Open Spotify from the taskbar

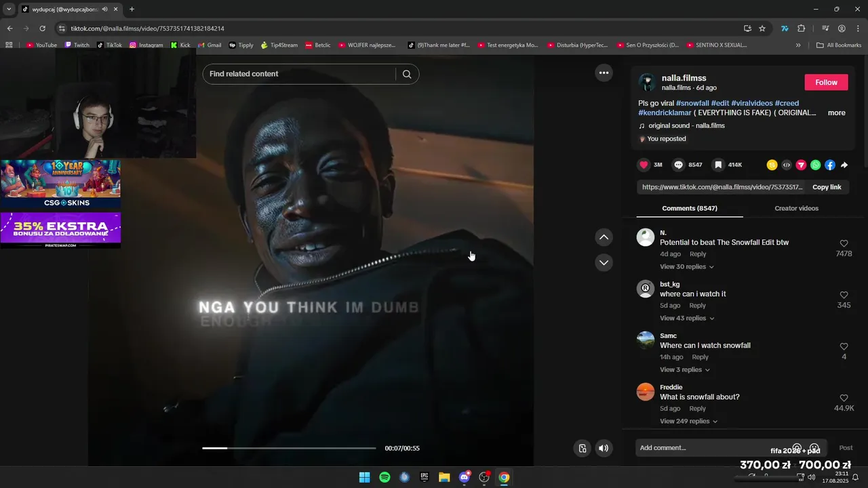(x=384, y=477)
